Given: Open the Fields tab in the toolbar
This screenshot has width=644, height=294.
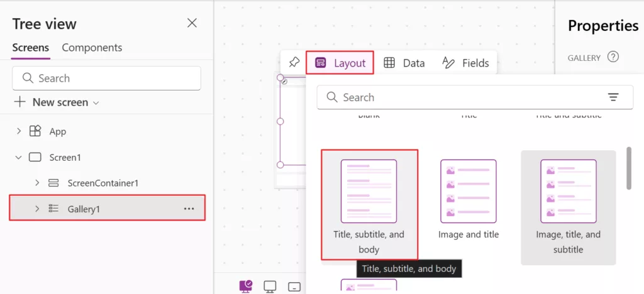Looking at the screenshot, I should (466, 63).
